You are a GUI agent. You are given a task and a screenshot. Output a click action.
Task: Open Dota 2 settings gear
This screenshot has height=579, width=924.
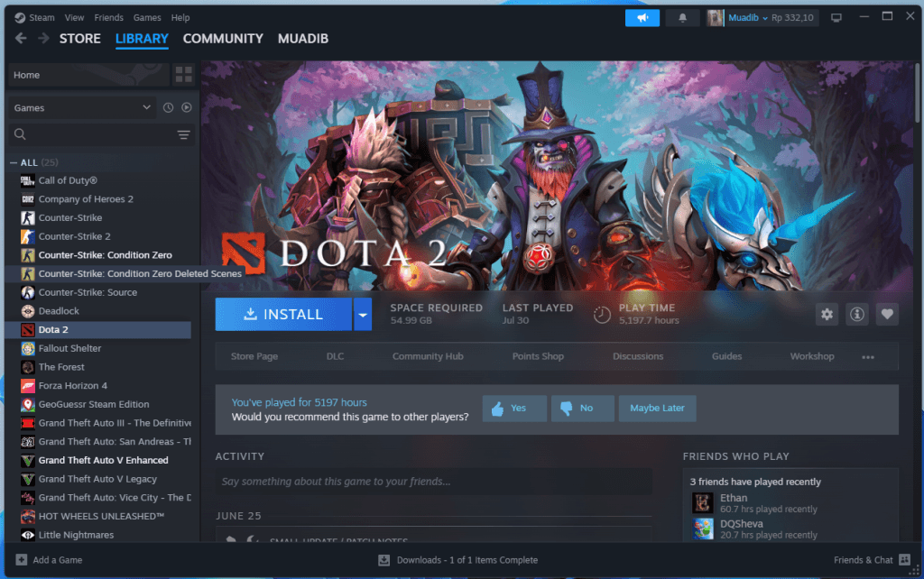[827, 314]
